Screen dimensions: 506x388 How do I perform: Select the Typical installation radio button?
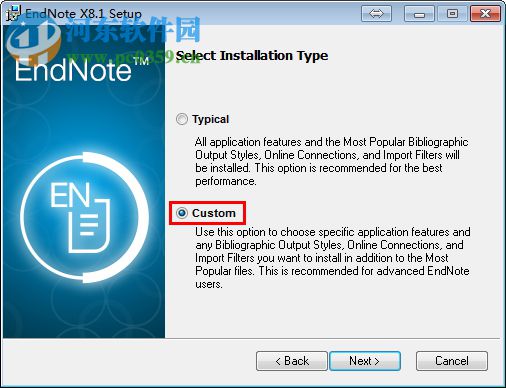pyautogui.click(x=182, y=119)
